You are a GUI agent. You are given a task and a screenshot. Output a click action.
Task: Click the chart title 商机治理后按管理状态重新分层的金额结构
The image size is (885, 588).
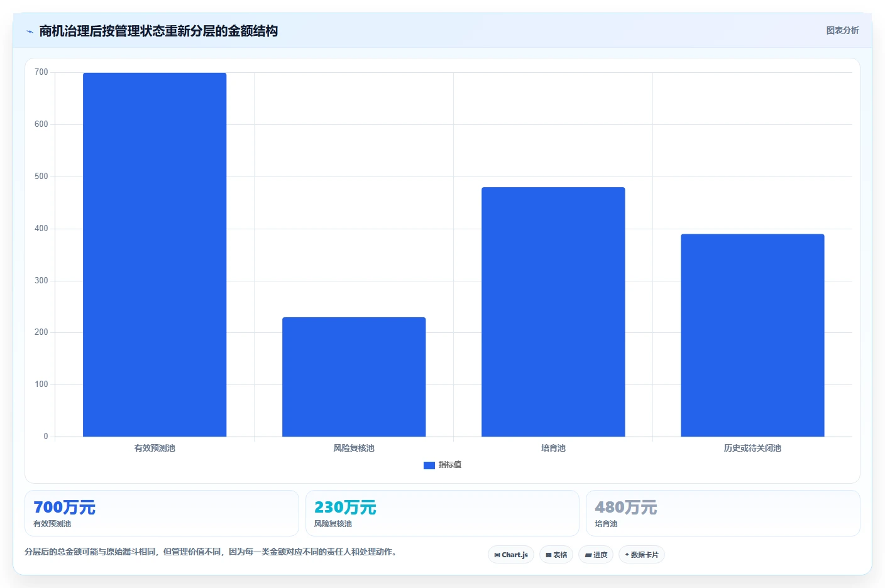[158, 31]
